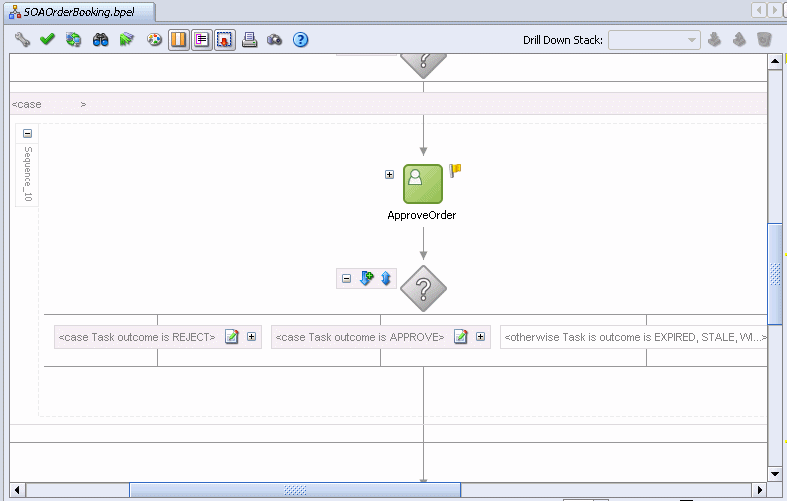This screenshot has height=501, width=787.
Task: Click the Sequence_10 vertical label
Action: pos(28,174)
